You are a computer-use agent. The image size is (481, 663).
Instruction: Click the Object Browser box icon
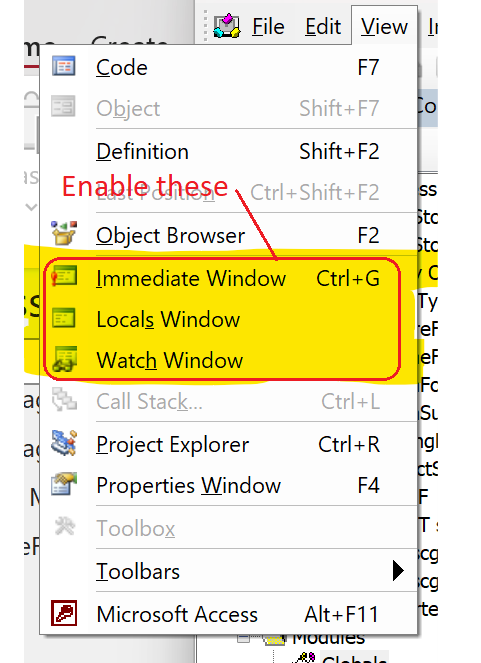(64, 233)
